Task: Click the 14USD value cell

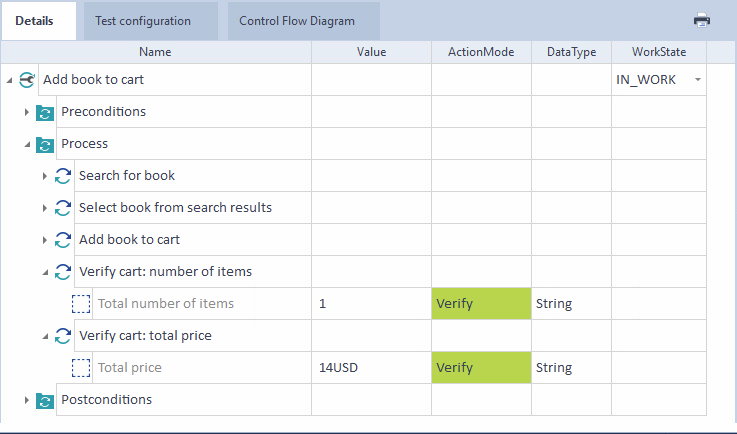Action: (x=370, y=368)
